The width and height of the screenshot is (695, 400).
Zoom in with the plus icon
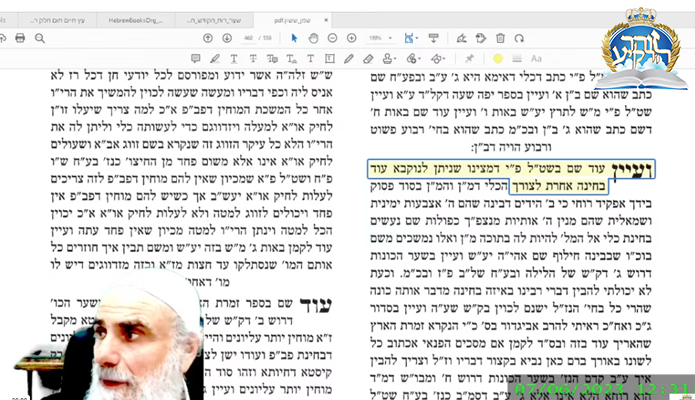[353, 37]
